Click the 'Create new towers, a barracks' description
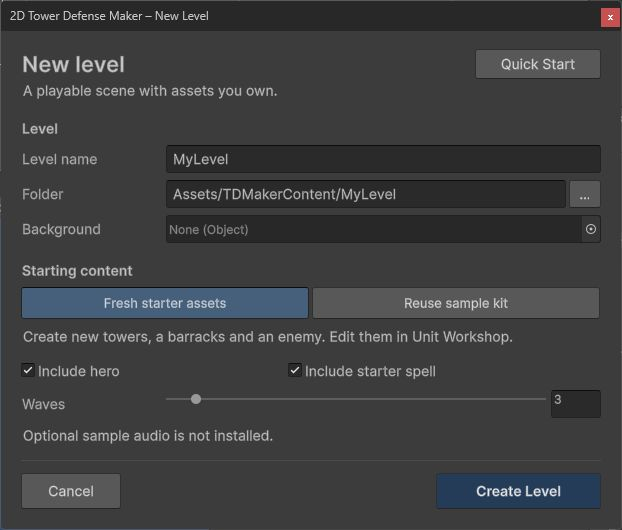622x530 pixels. click(x=268, y=337)
